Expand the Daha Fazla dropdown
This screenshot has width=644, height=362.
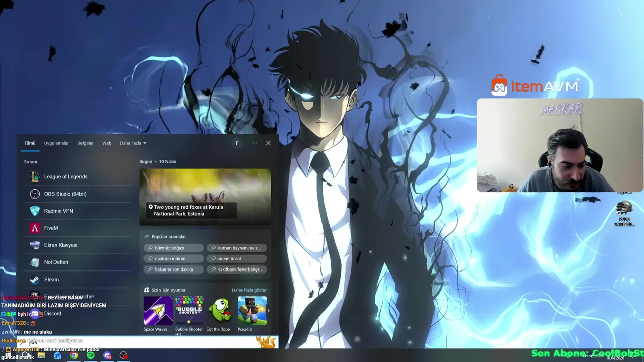coord(133,143)
